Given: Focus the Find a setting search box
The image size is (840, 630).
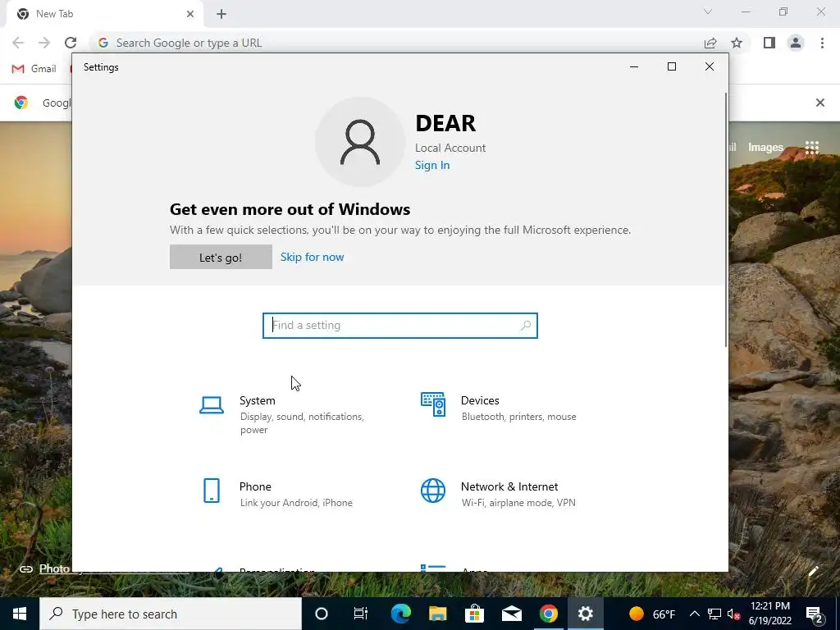Looking at the screenshot, I should tap(400, 326).
